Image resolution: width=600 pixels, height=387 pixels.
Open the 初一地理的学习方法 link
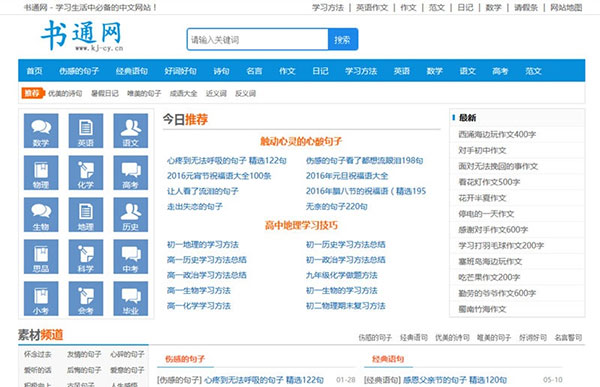pyautogui.click(x=203, y=245)
